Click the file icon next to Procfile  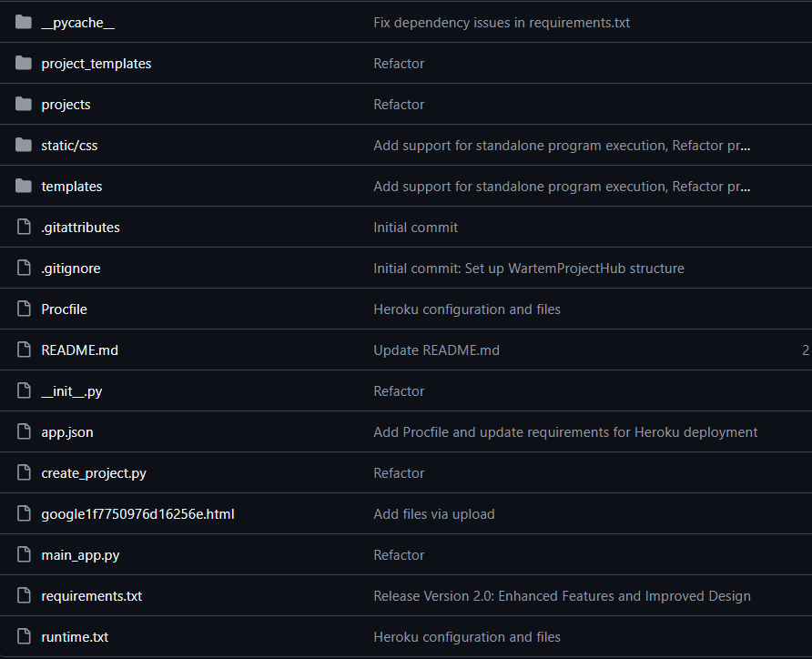(24, 309)
